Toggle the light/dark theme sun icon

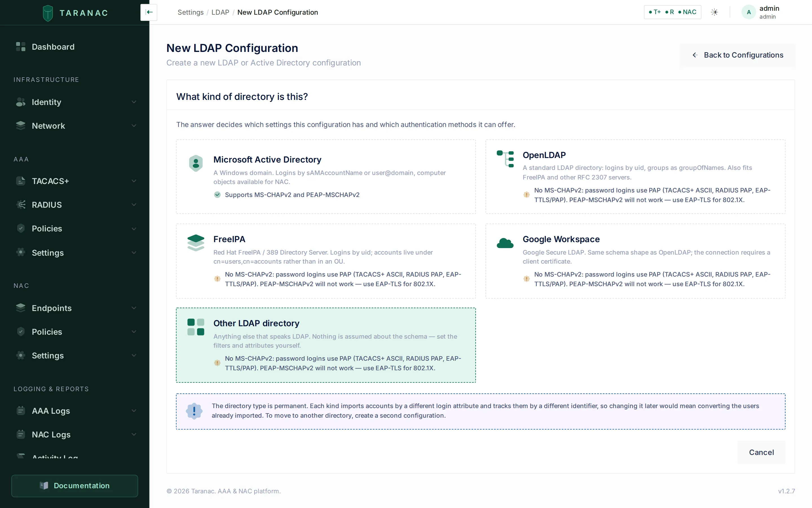click(715, 12)
